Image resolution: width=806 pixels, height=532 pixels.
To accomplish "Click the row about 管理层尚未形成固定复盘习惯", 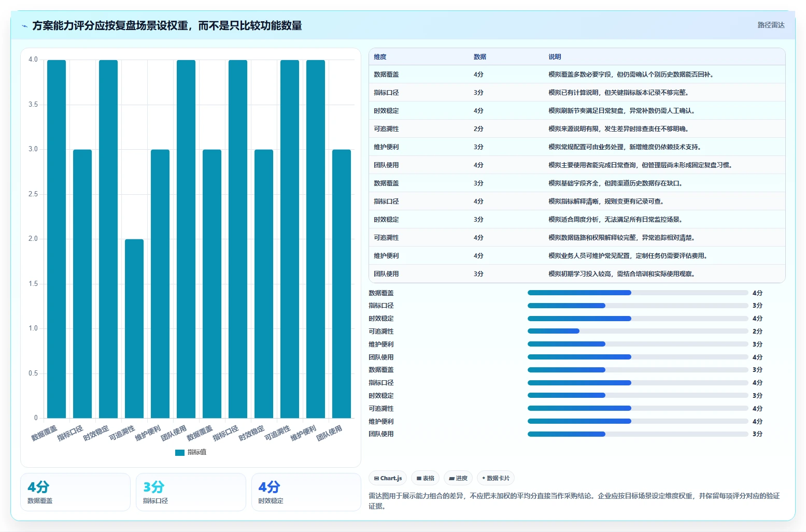I will (577, 165).
